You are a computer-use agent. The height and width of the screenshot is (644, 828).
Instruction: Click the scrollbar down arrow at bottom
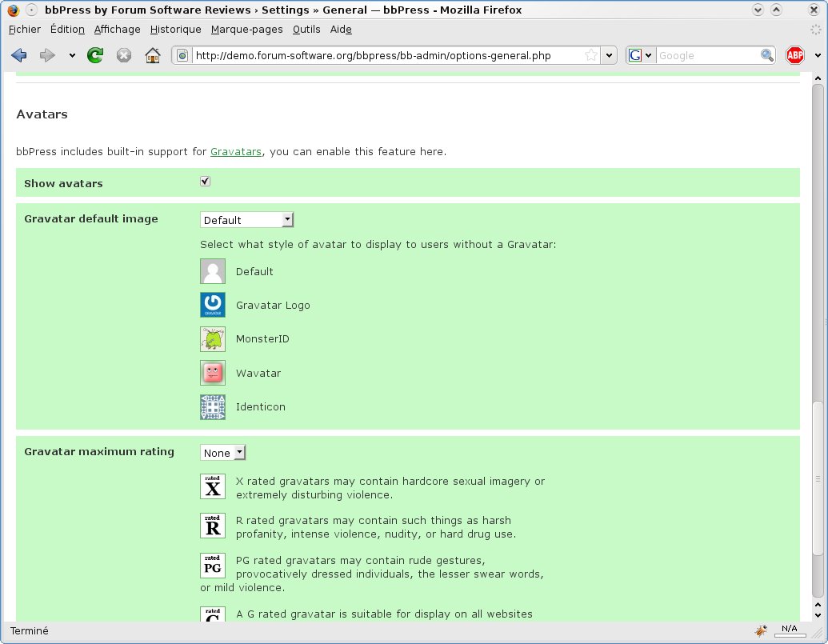pyautogui.click(x=818, y=615)
